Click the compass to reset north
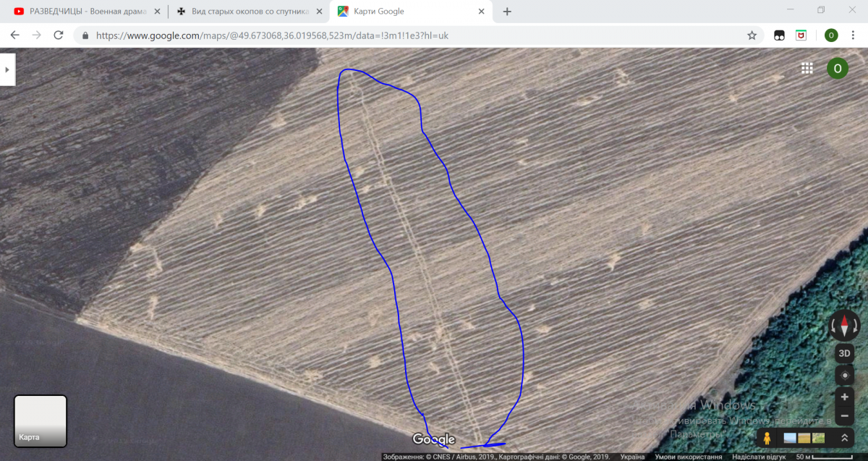868x461 pixels. click(844, 326)
